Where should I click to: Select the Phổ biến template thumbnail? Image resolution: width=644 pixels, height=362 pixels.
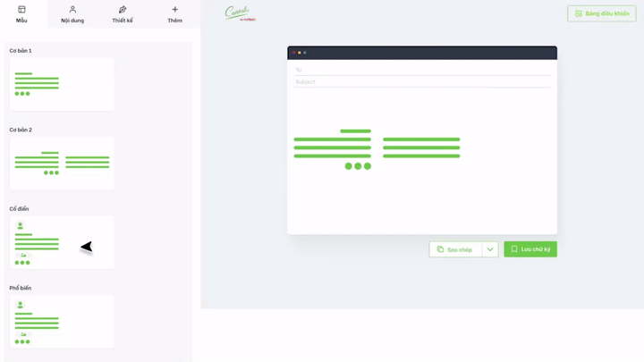point(62,321)
